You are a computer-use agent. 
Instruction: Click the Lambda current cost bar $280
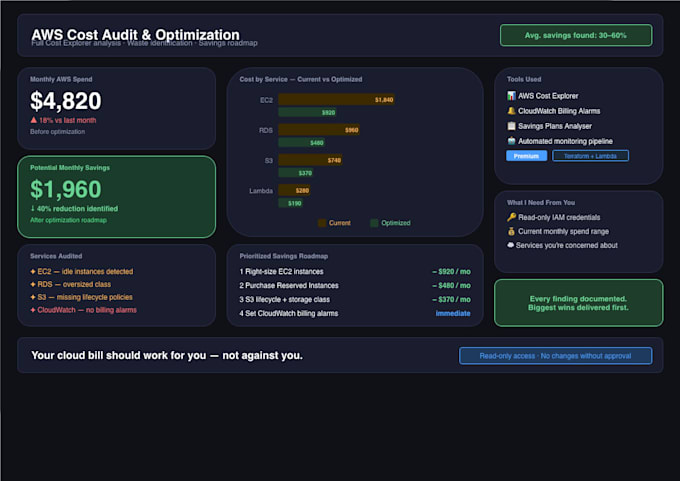[x=294, y=190]
